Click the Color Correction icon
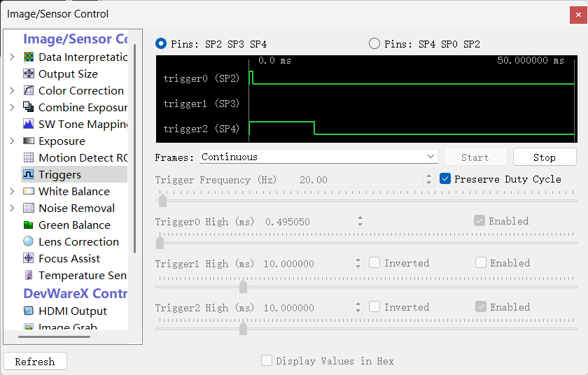 (x=29, y=91)
